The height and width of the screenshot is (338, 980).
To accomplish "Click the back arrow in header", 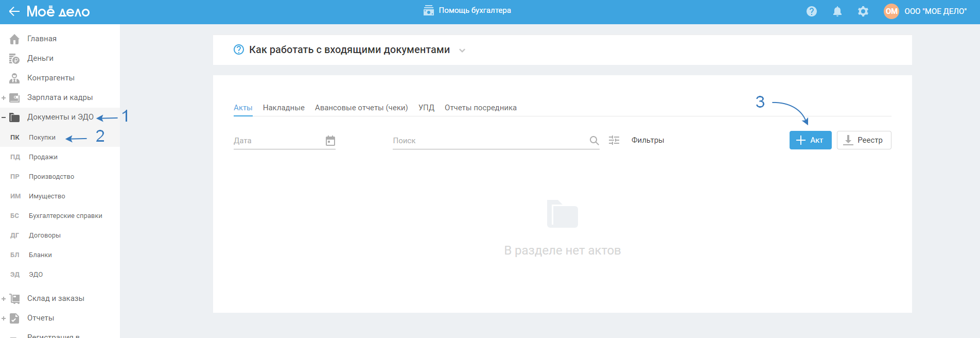I will pyautogui.click(x=14, y=11).
